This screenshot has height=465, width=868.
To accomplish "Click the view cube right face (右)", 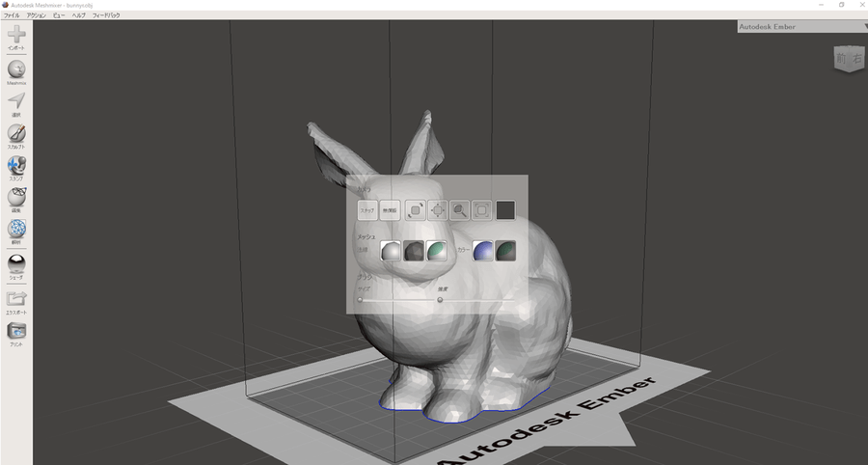I will coord(857,58).
